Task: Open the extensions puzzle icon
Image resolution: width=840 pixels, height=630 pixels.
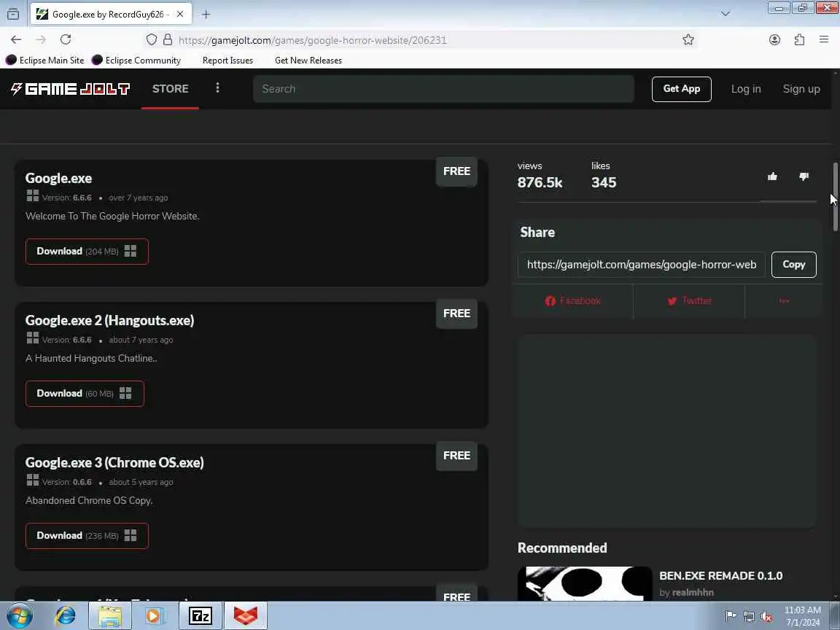Action: coord(799,39)
